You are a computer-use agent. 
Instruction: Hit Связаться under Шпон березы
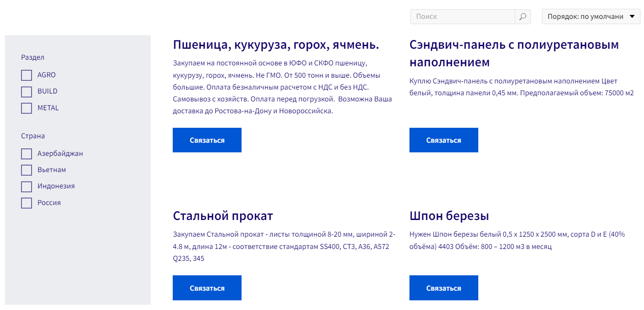443,288
